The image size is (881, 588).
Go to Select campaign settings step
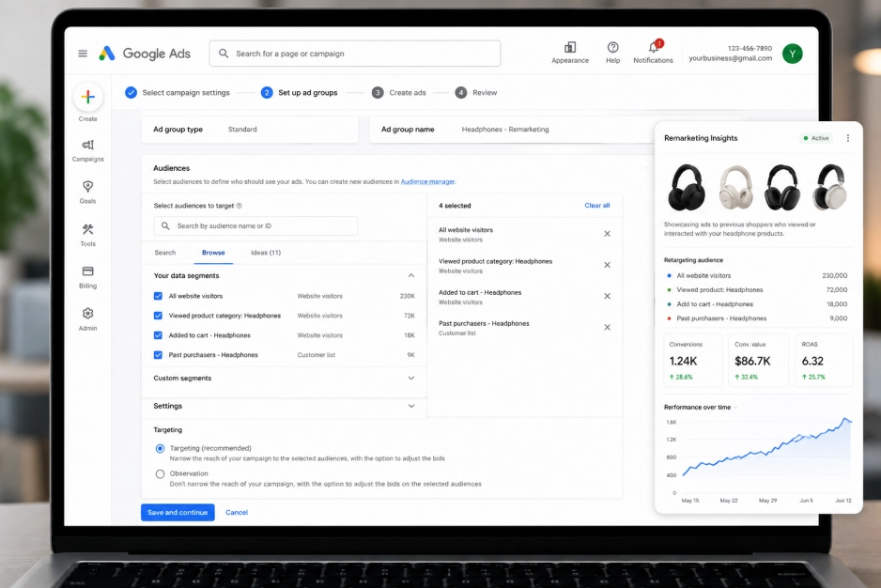(x=178, y=93)
